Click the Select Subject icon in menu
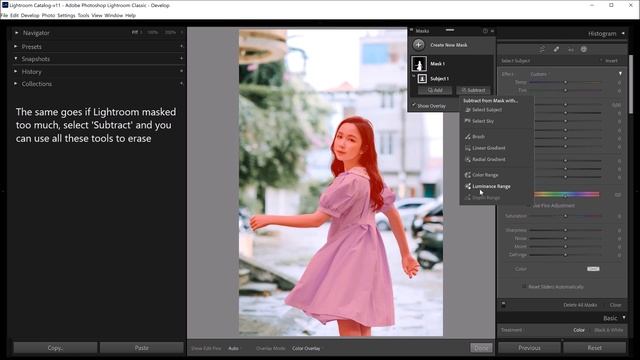 [x=467, y=110]
